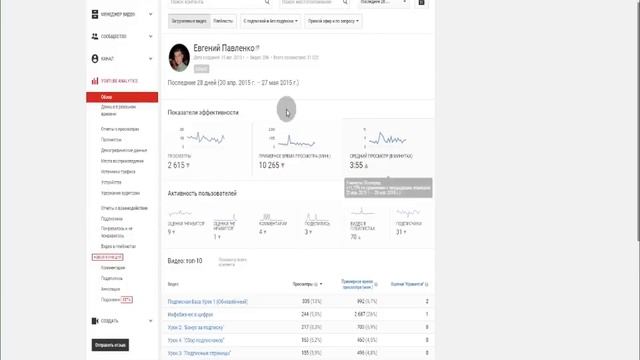640x360 pixels.
Task: Open video 'Урок 4. Сбор подписчиков'
Action: point(196,340)
